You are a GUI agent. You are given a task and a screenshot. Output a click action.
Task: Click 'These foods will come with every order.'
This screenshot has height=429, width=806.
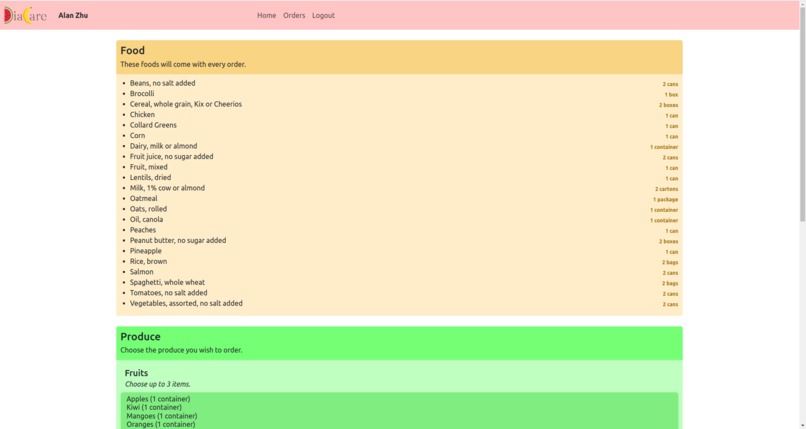(x=183, y=65)
